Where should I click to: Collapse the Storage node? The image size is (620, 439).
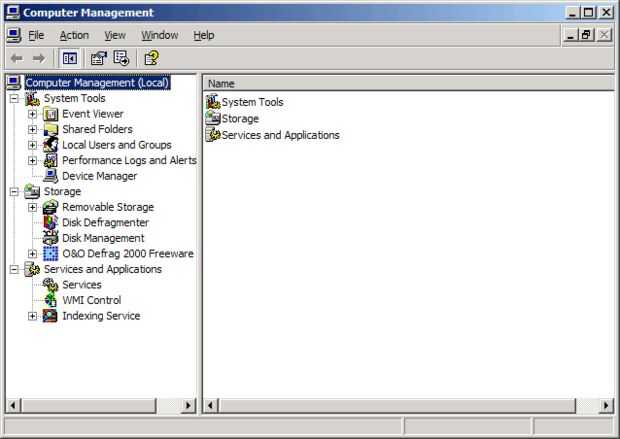pyautogui.click(x=14, y=192)
